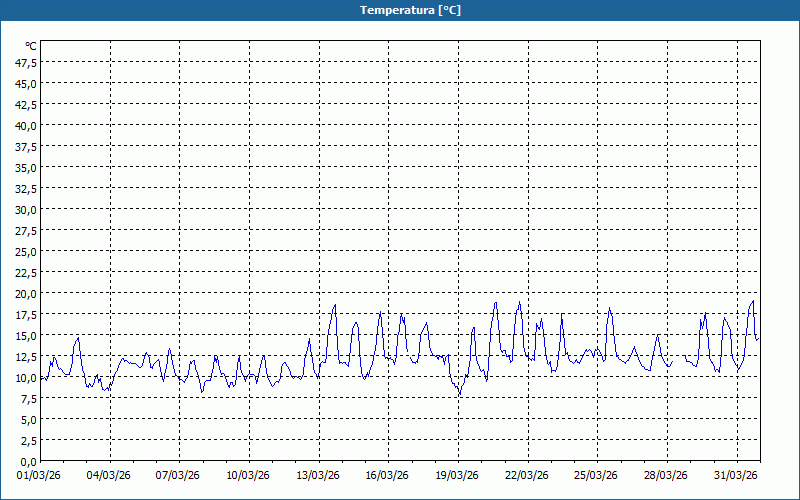800x500 pixels.
Task: Select the 32,5 y-axis label
Action: 27,189
